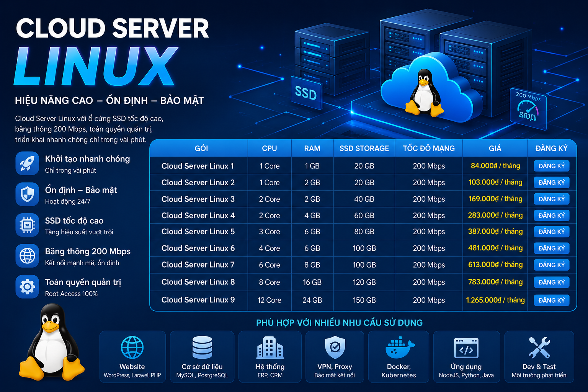Click ĐĂNG KÝ for Cloud Server Linux 4
This screenshot has width=588, height=392.
(552, 216)
